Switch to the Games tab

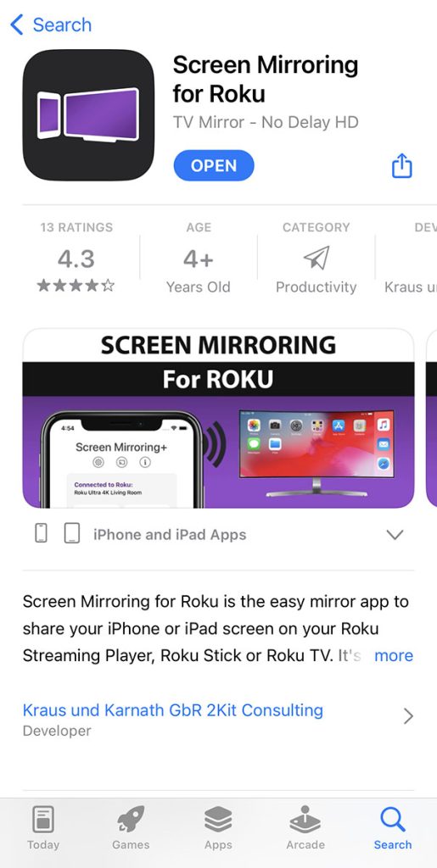pyautogui.click(x=131, y=828)
